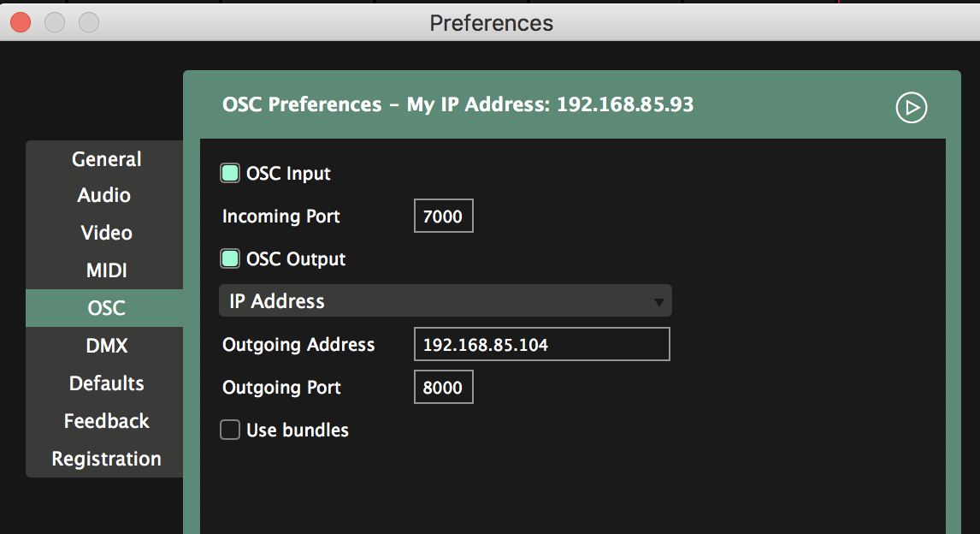Click the Incoming Port field showing 7000
Viewport: 980px width, 534px height.
click(x=443, y=217)
